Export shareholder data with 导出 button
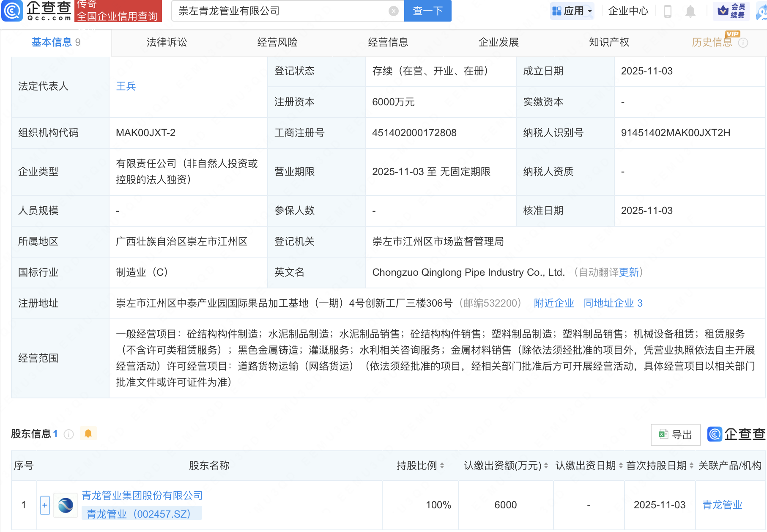Image resolution: width=767 pixels, height=532 pixels. coord(675,435)
